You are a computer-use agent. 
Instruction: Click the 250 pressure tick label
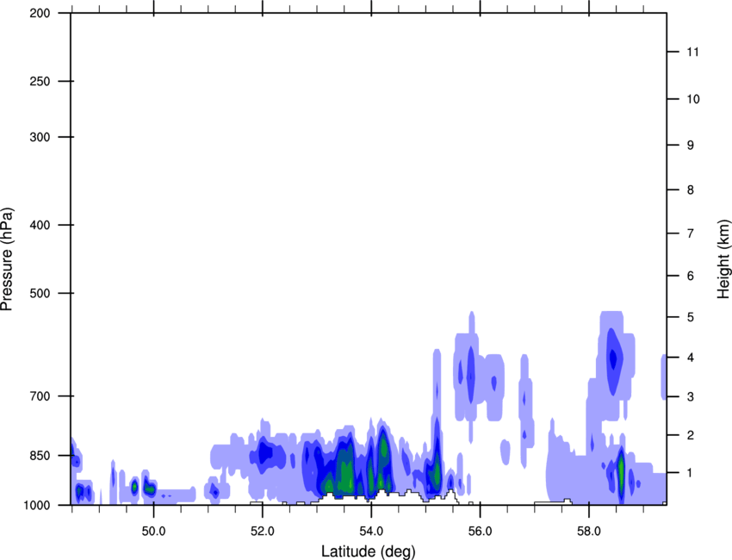(x=40, y=81)
